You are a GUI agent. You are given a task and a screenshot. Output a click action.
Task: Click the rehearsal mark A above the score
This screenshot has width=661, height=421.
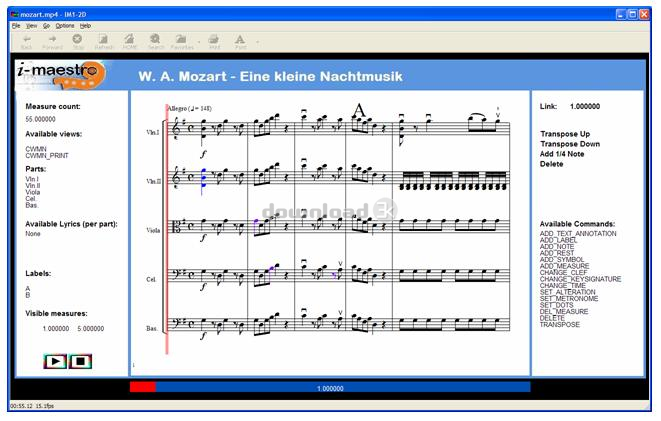click(359, 110)
